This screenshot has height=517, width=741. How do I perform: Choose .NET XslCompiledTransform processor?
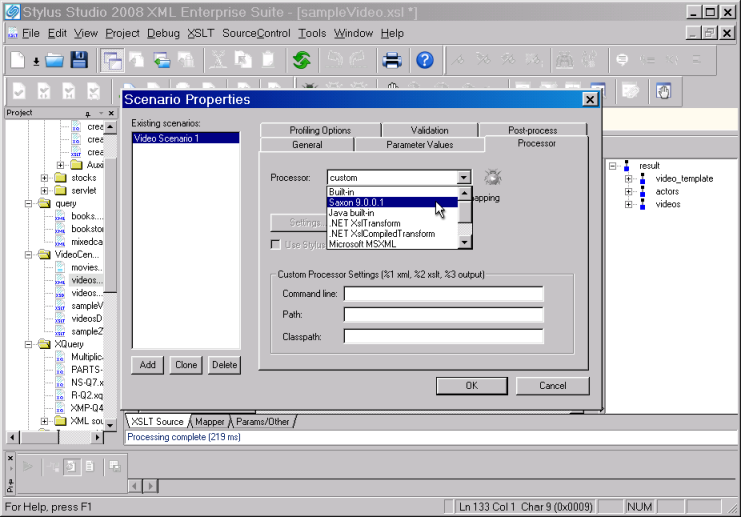coord(392,233)
